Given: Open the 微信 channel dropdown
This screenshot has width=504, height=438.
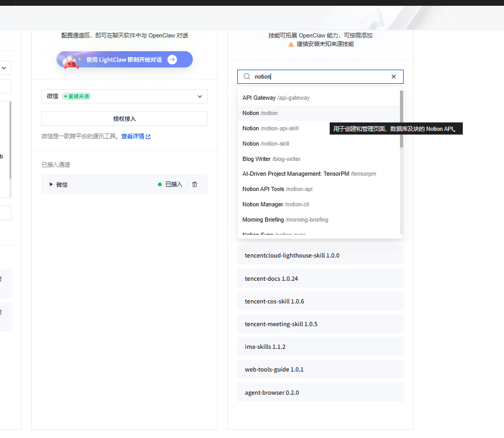Looking at the screenshot, I should [x=124, y=97].
